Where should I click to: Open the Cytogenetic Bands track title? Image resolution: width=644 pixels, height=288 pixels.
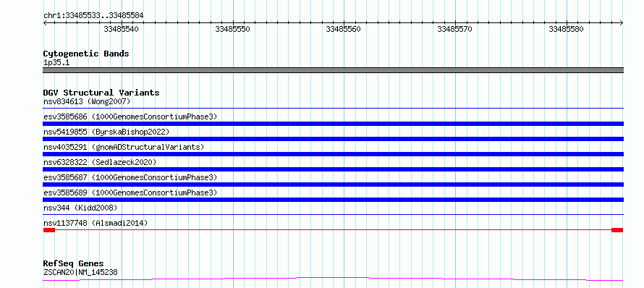point(86,54)
